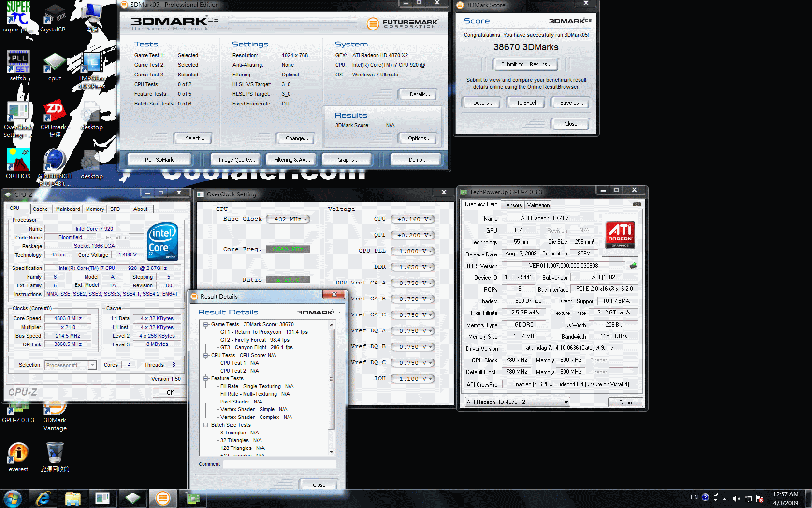Click Change... under Settings in 3DMark05
The height and width of the screenshot is (508, 812).
297,138
